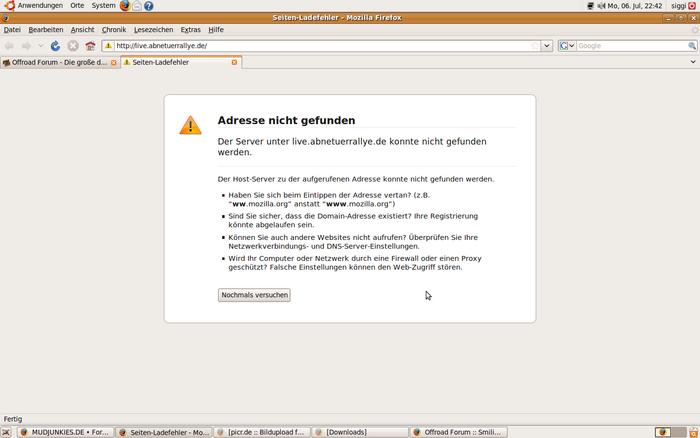The height and width of the screenshot is (438, 700).
Task: Open the blue Help question mark launcher
Action: coord(149,6)
